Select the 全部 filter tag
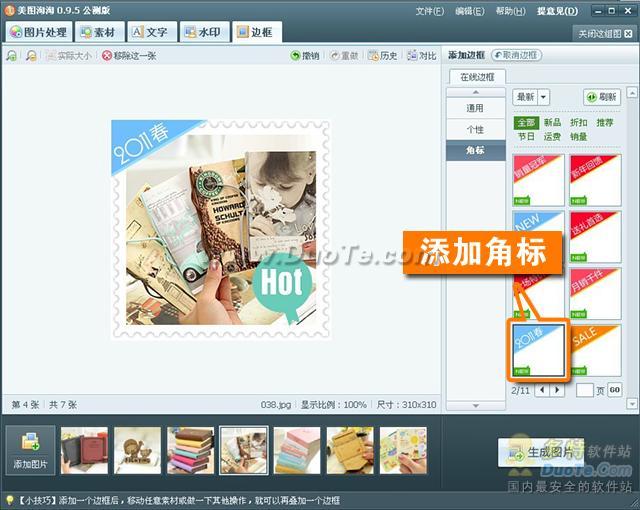 (x=525, y=123)
